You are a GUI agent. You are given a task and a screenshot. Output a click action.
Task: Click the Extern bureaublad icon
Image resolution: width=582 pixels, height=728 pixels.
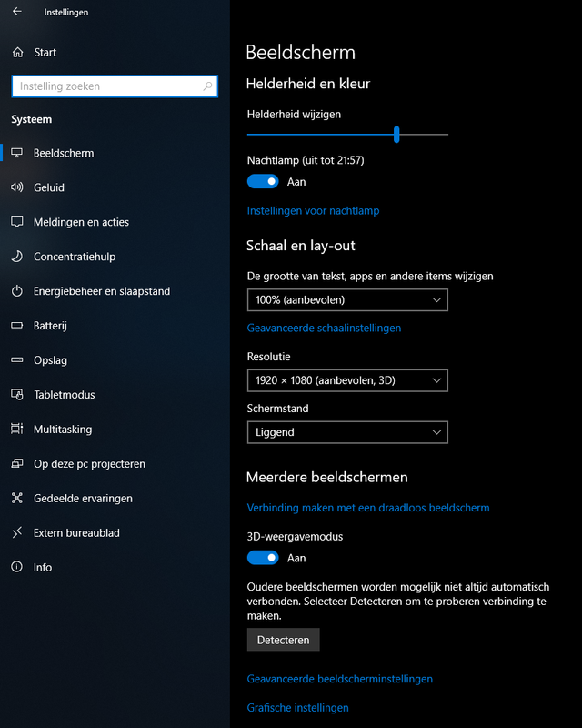click(x=16, y=532)
